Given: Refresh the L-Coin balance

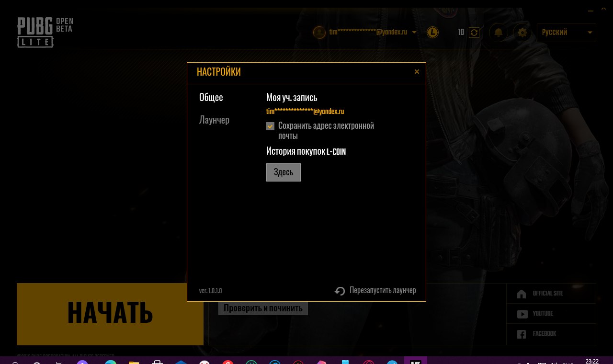Looking at the screenshot, I should point(474,32).
